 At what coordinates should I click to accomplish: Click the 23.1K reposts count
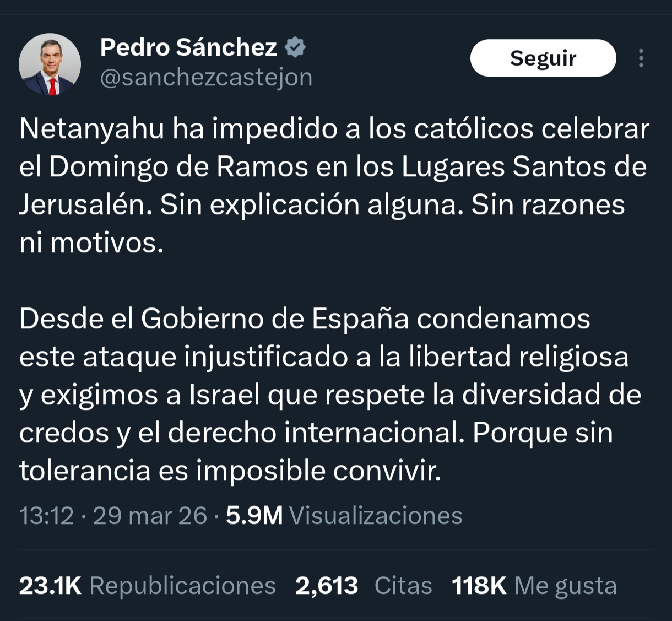pos(50,586)
